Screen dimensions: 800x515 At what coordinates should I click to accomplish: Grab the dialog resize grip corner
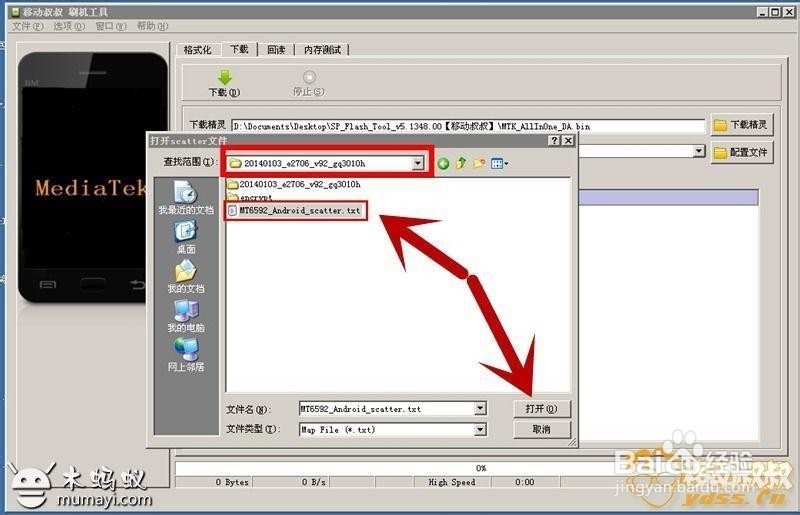pos(572,442)
